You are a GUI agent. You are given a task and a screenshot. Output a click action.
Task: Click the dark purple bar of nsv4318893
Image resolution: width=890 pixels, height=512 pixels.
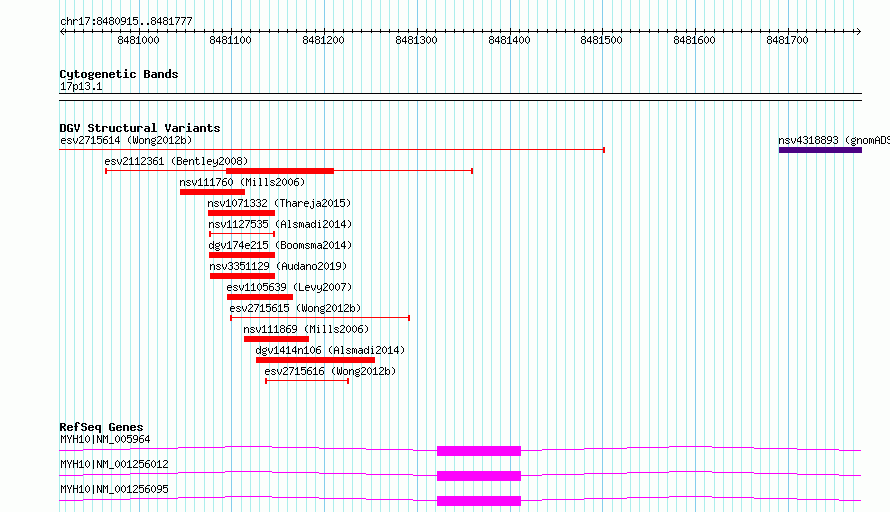pos(820,150)
